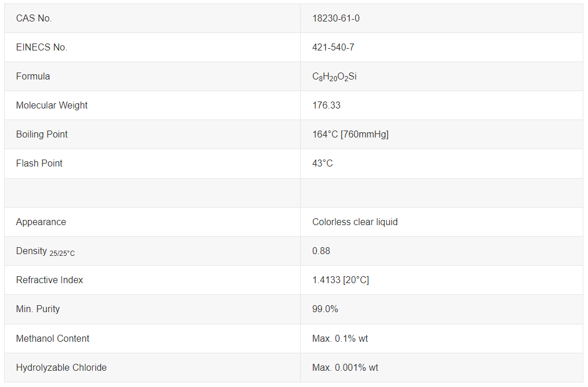Click the chemical formula C8H20O2Si
Viewport: 588px width, 387px height.
334,77
